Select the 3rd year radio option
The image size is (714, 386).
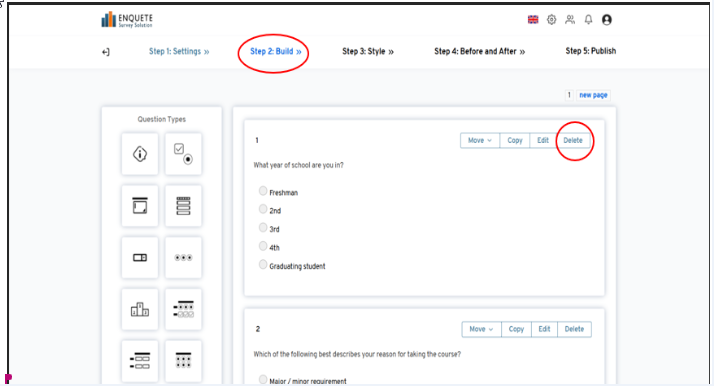coord(263,227)
